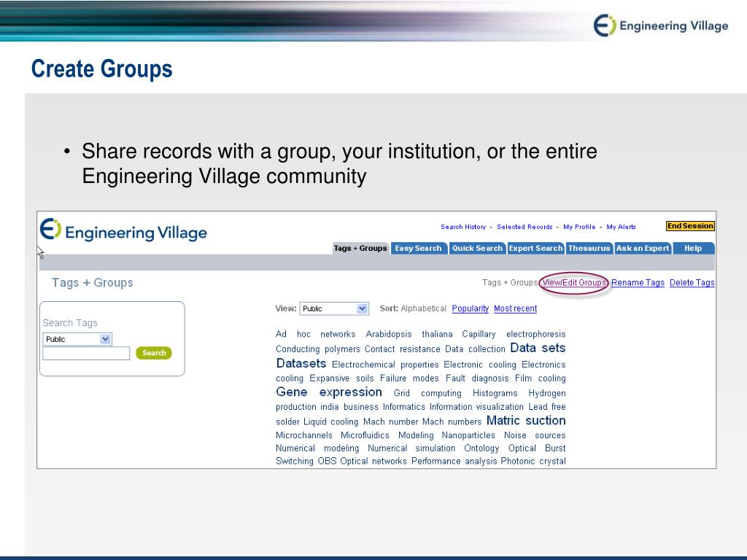
Task: Open the Fault diagnosis tag
Action: (478, 378)
